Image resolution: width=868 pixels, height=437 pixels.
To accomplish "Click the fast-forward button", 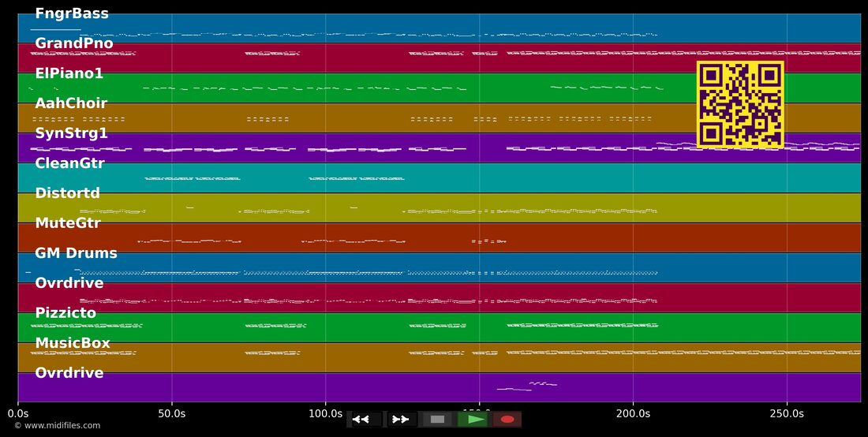I will click(x=402, y=420).
